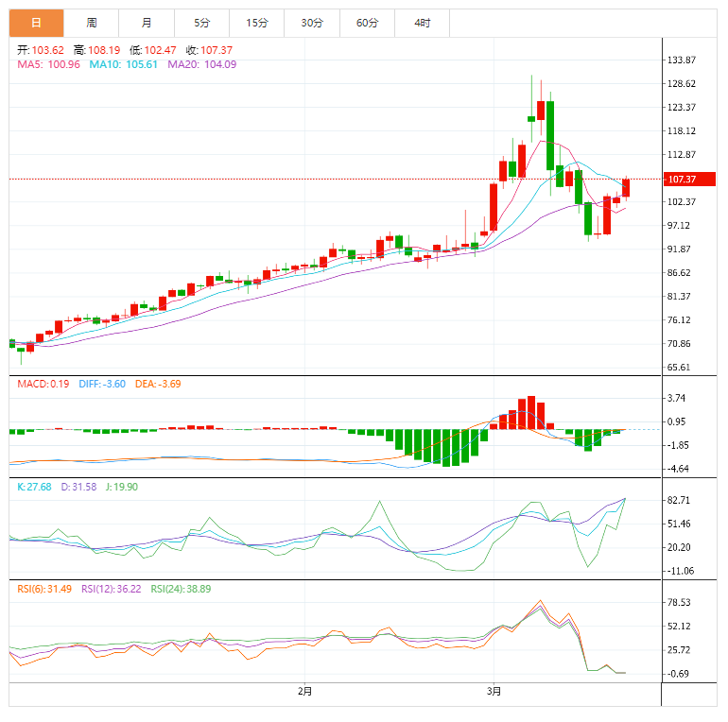Click the MA10 indicator value label

pyautogui.click(x=123, y=64)
